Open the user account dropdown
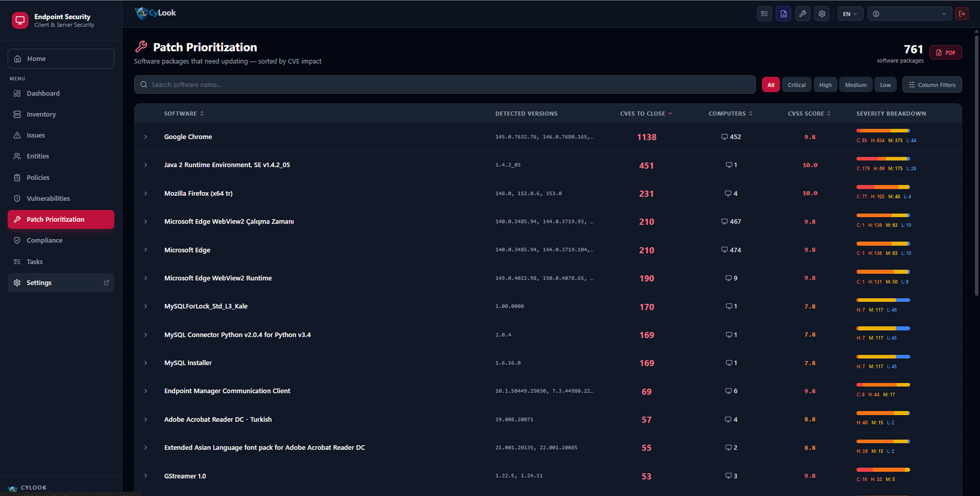 (910, 14)
